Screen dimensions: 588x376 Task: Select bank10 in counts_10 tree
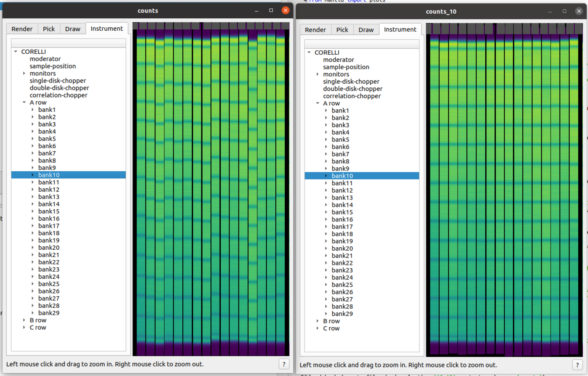tap(342, 176)
